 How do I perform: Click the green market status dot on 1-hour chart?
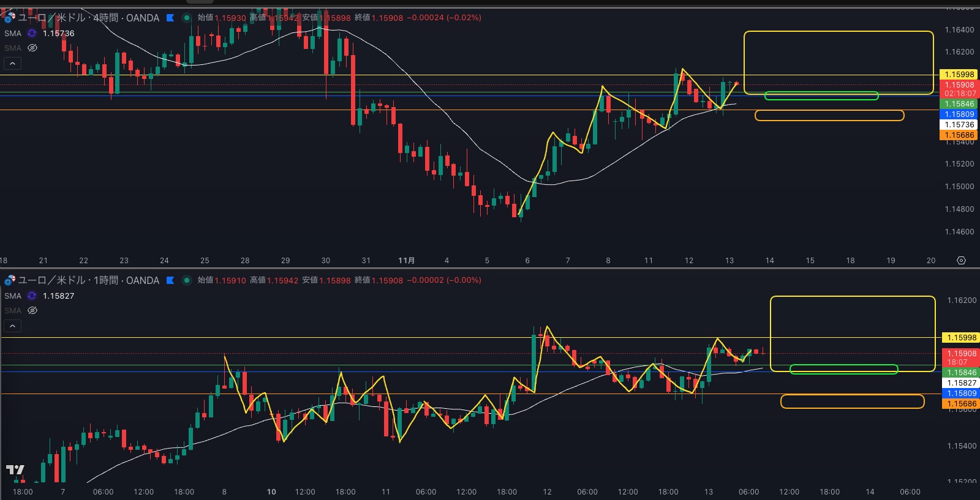pos(187,280)
